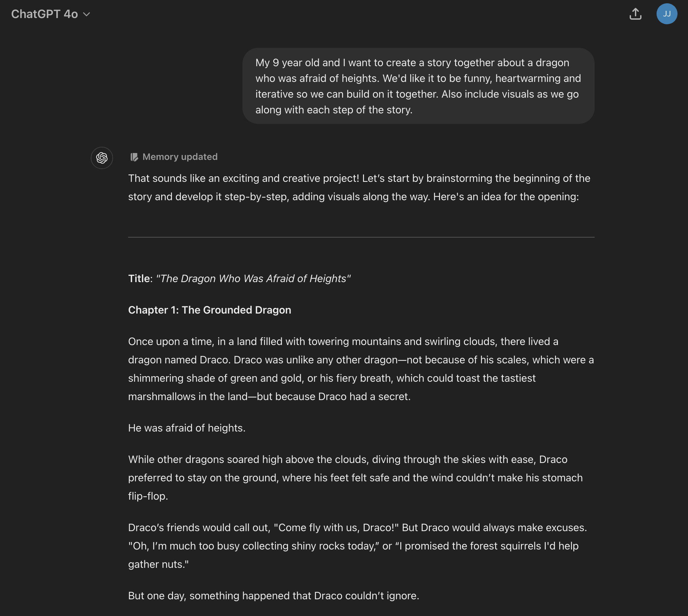Viewport: 688px width, 616px height.
Task: Click the italic story title text
Action: [253, 279]
